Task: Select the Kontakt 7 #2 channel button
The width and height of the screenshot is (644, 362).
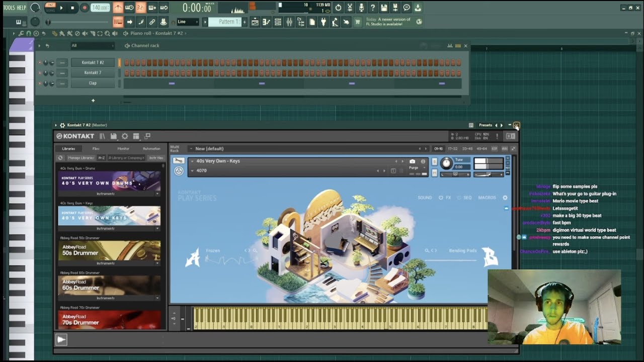Action: [x=93, y=63]
